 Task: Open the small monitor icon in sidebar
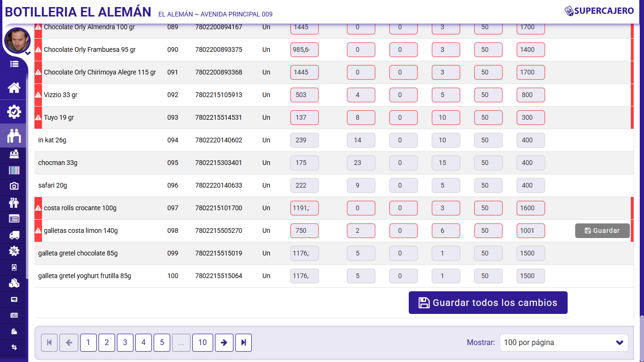(x=14, y=299)
